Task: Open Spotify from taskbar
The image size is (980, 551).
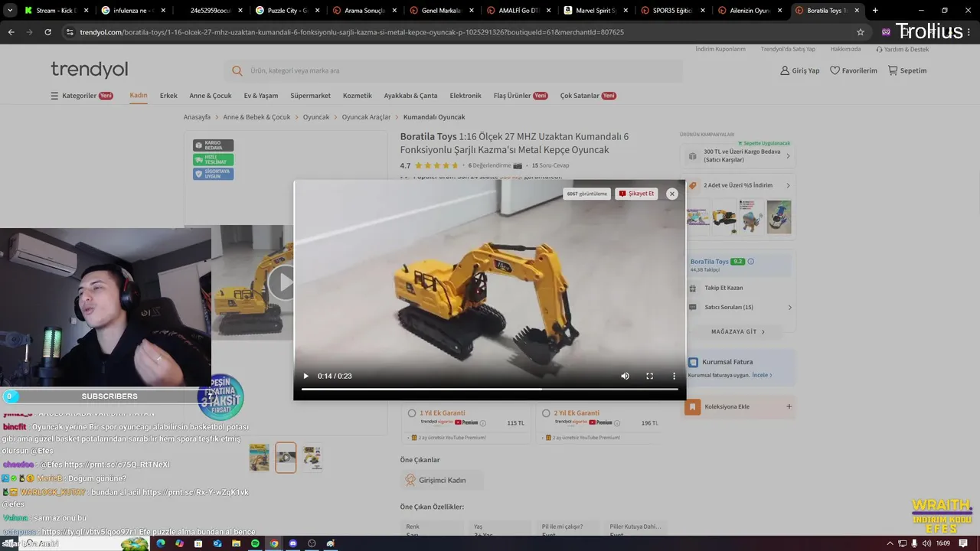Action: (255, 543)
